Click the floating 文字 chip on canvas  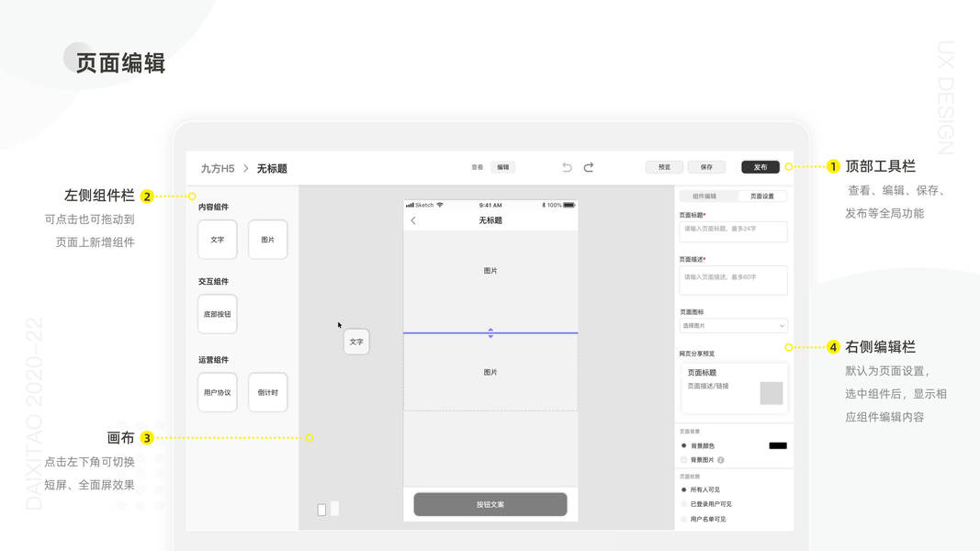click(356, 342)
